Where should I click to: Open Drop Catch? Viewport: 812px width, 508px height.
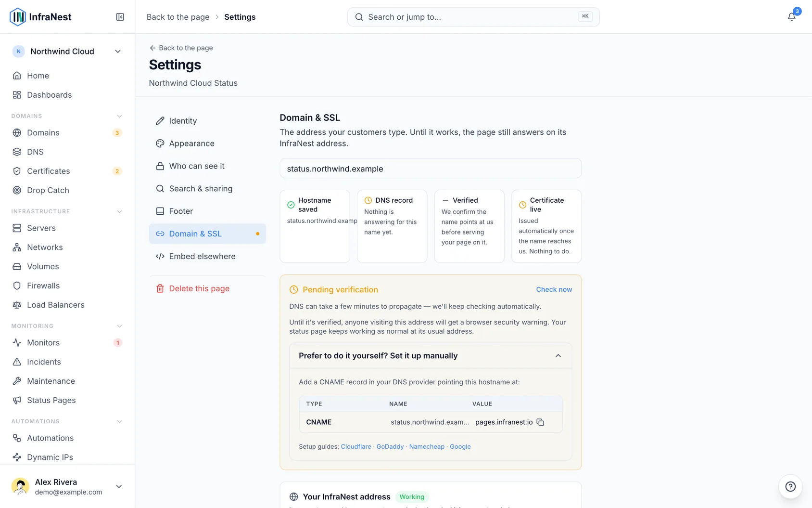pyautogui.click(x=67, y=190)
